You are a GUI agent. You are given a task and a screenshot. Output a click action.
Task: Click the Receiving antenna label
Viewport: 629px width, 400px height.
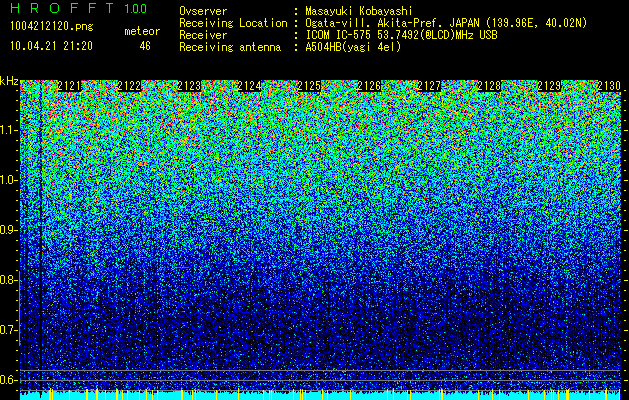(x=230, y=47)
